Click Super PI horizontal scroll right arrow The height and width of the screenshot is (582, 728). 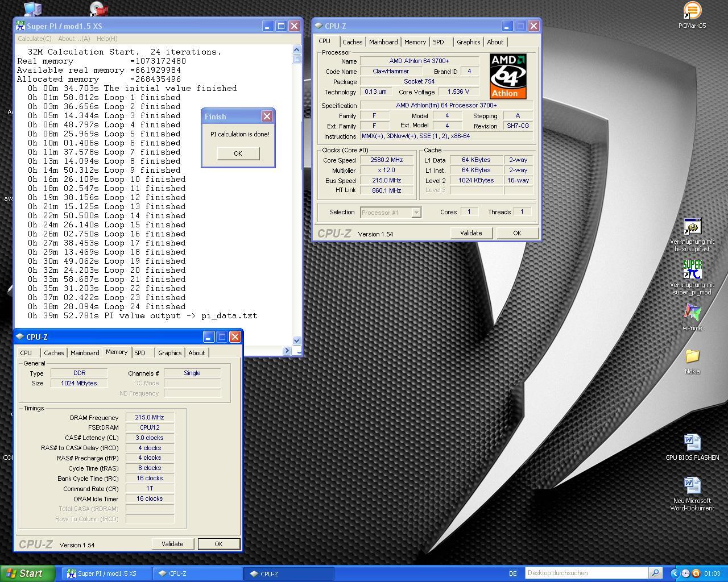(x=287, y=351)
